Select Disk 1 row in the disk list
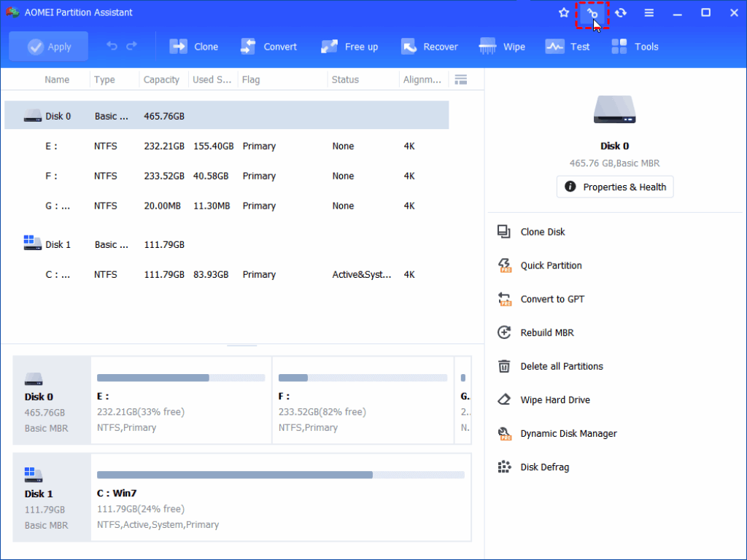 [x=58, y=245]
